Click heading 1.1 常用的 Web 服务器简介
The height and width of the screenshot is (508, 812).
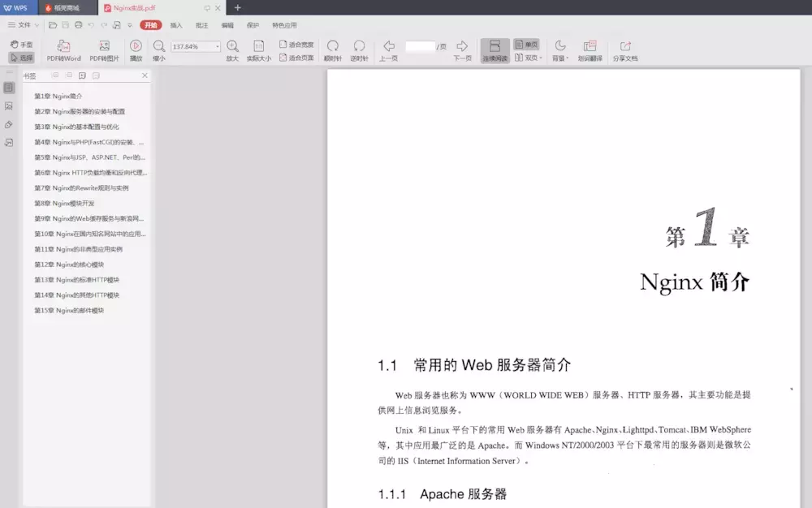coord(474,365)
